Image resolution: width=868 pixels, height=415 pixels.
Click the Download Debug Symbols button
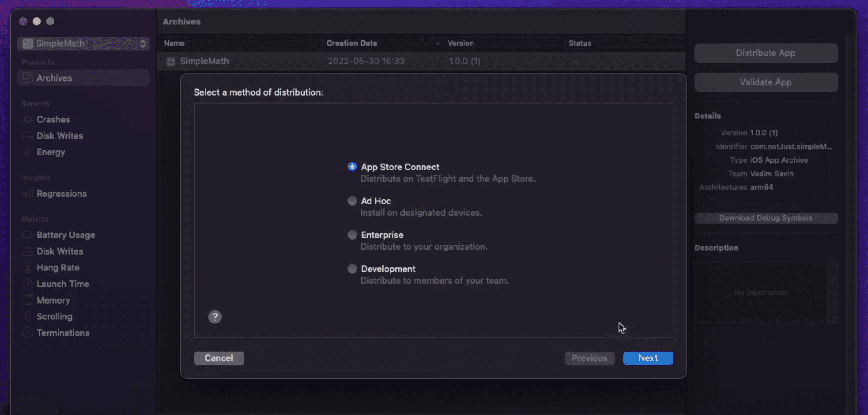tap(766, 218)
